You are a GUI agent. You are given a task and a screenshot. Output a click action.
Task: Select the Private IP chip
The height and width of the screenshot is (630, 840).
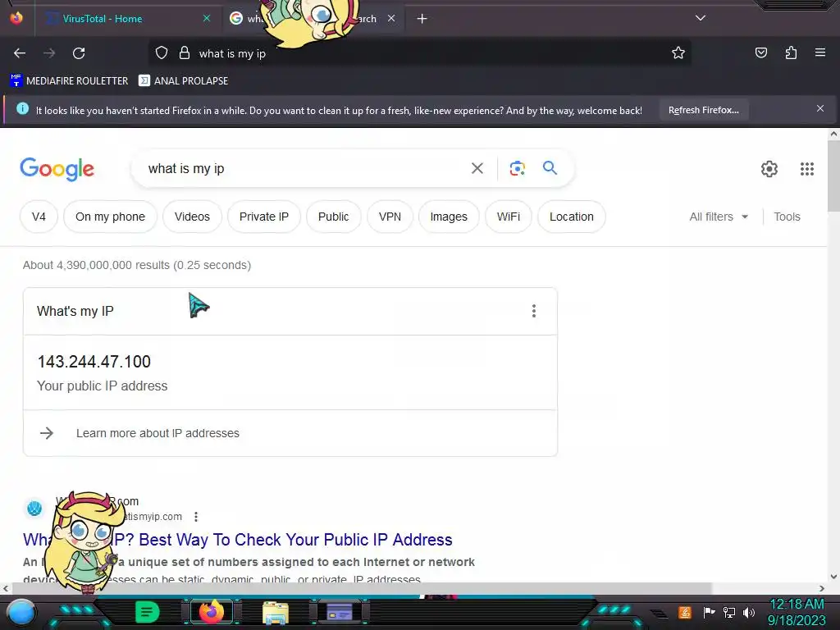pos(263,217)
